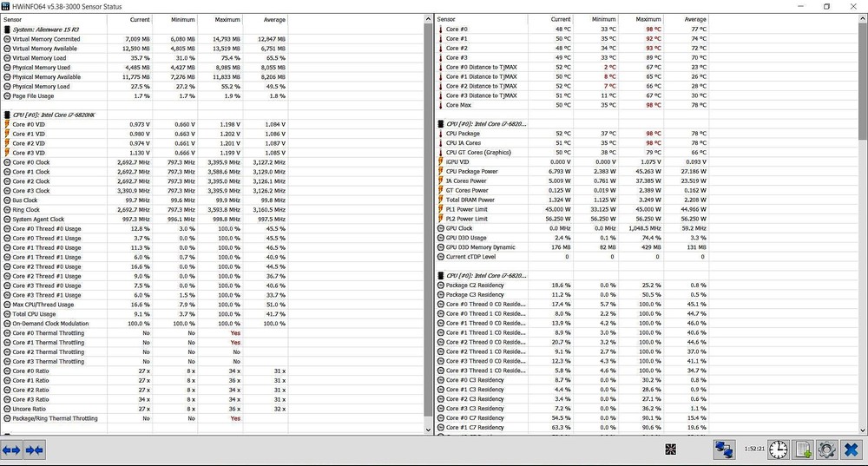Open the remote network monitoring computers icon
Image resolution: width=868 pixels, height=466 pixels.
723,449
